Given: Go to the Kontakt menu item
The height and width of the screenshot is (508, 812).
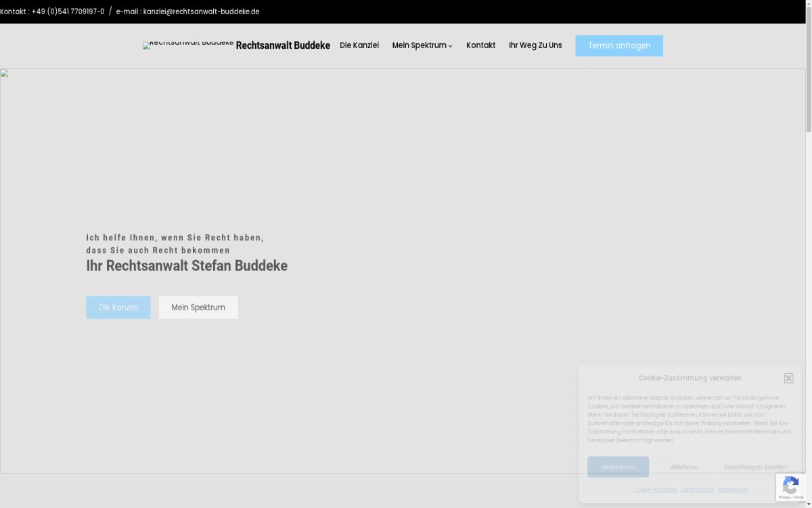Looking at the screenshot, I should [x=480, y=45].
